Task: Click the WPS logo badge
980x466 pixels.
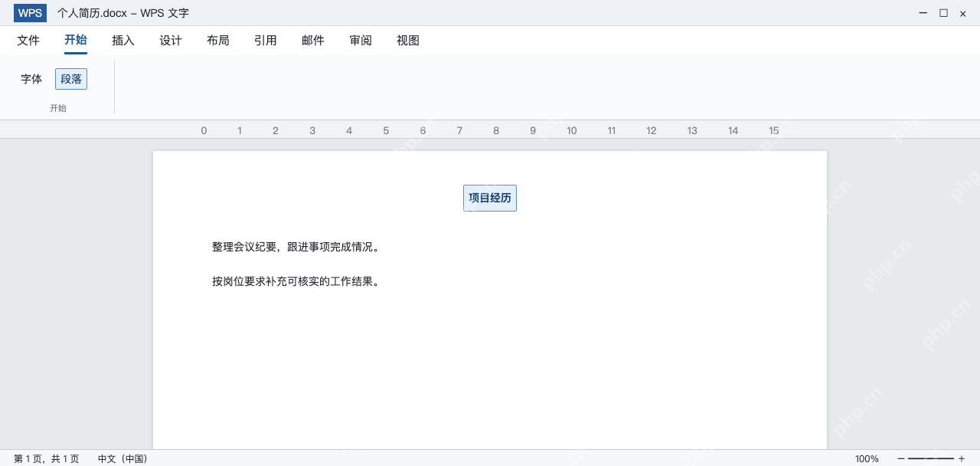Action: click(30, 13)
